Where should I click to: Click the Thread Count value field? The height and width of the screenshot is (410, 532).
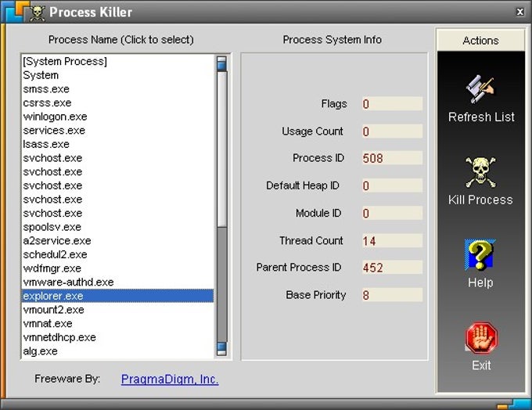(392, 241)
